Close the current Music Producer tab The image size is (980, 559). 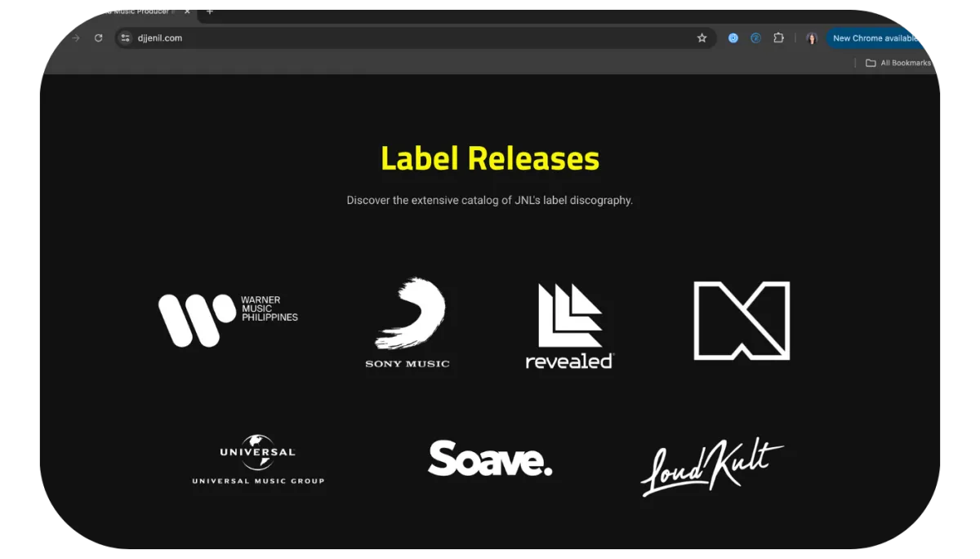click(x=187, y=12)
